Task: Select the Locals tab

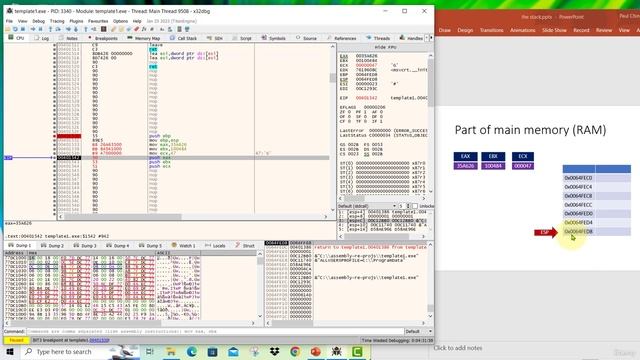Action: 216,245
